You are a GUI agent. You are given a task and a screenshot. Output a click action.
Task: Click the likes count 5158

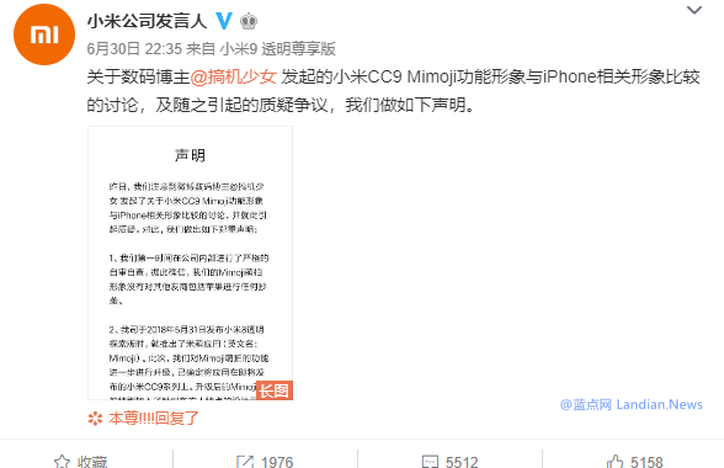point(646,462)
